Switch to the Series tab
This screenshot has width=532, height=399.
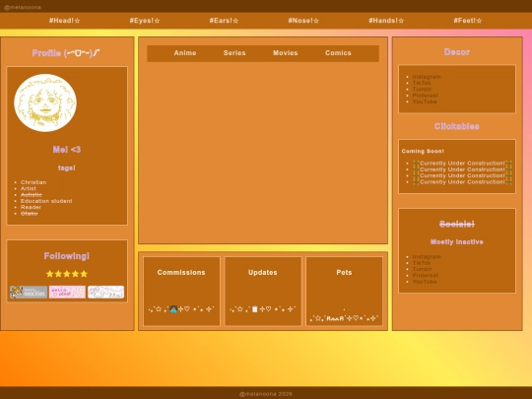234,53
